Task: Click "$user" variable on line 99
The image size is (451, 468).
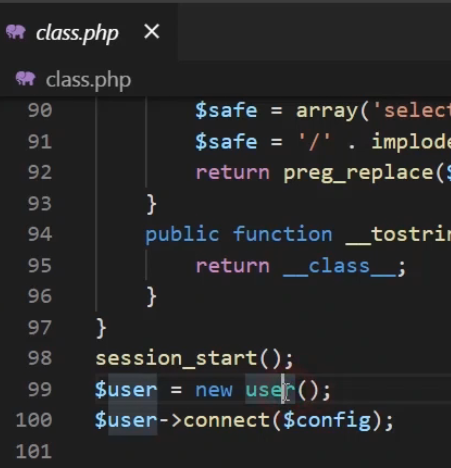Action: pos(126,389)
